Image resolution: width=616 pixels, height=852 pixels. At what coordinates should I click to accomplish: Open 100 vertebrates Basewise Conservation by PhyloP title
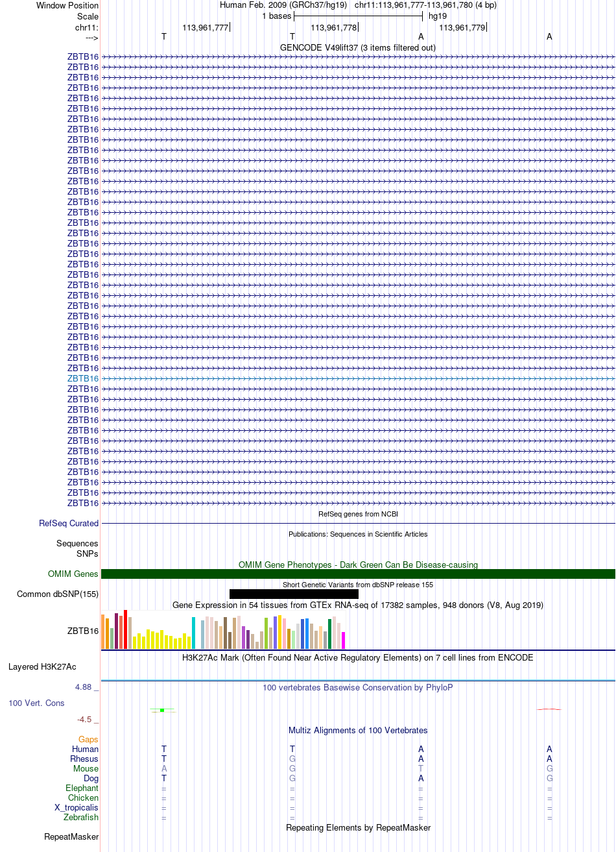[358, 687]
